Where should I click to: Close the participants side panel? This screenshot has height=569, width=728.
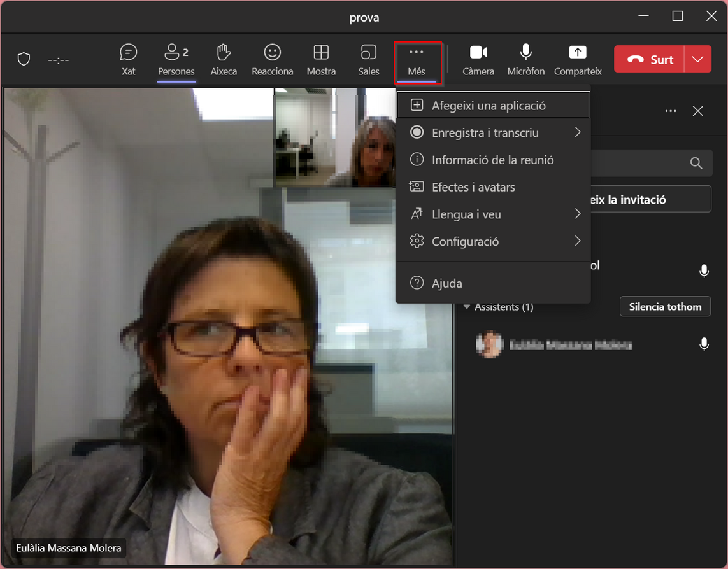pyautogui.click(x=698, y=111)
